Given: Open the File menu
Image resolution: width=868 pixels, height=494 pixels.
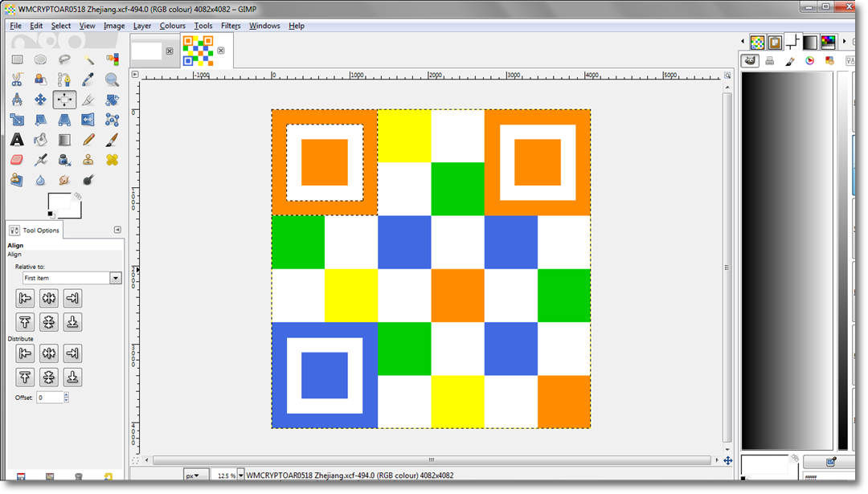Looking at the screenshot, I should 15,26.
